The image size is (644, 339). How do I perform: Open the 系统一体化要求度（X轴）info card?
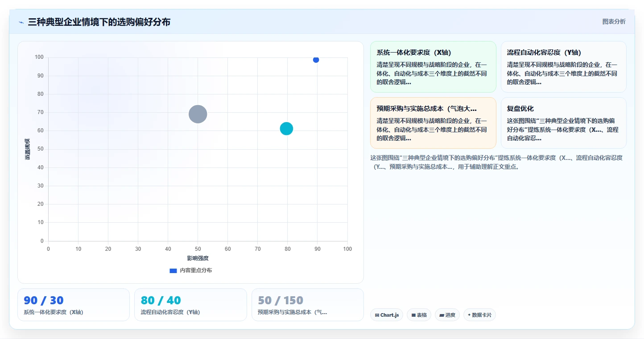pos(433,67)
